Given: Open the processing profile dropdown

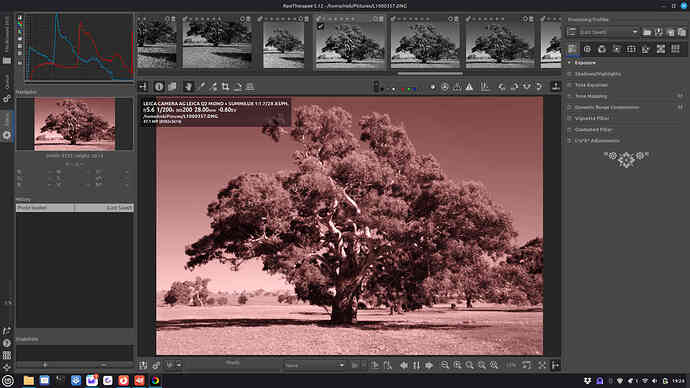Looking at the screenshot, I should 609,32.
